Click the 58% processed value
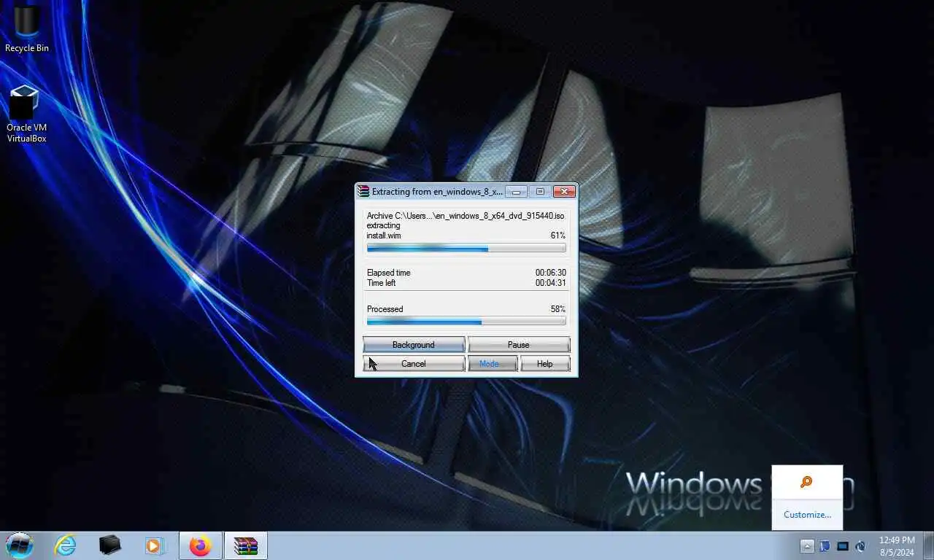934x560 pixels. click(x=558, y=309)
